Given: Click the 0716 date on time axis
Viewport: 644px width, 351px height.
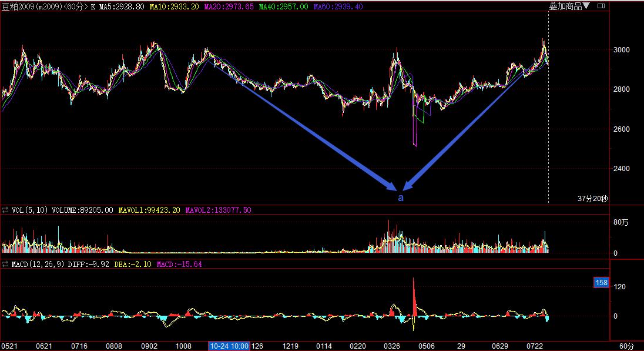Looking at the screenshot, I should tap(79, 346).
